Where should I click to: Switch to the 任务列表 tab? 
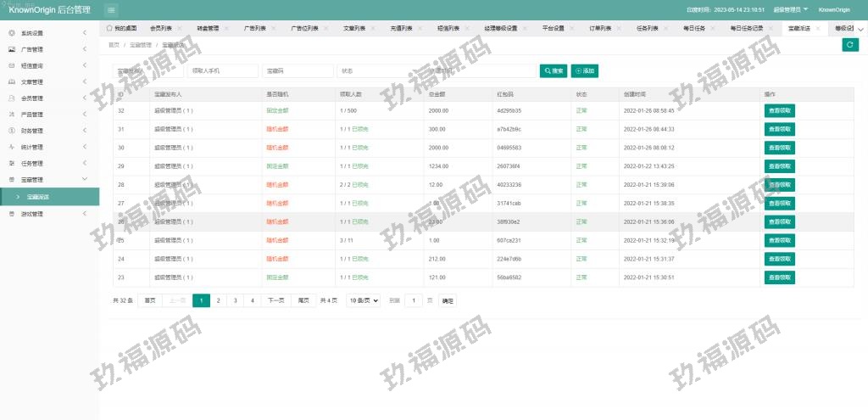[x=648, y=28]
